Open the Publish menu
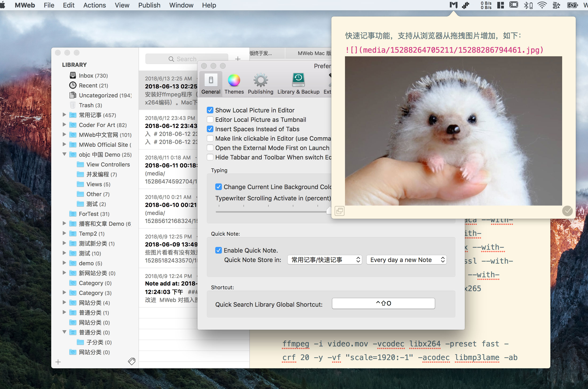The width and height of the screenshot is (588, 389). (149, 5)
